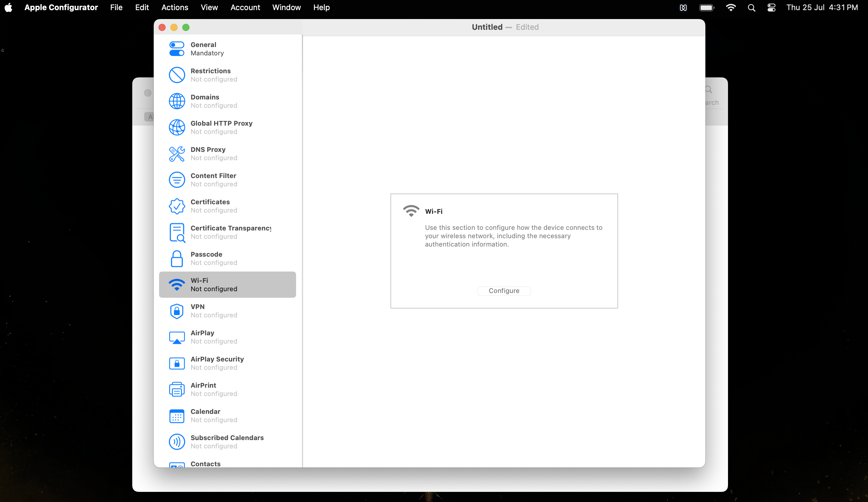Open the Account menu
Screen dimensions: 868x502
pos(245,7)
